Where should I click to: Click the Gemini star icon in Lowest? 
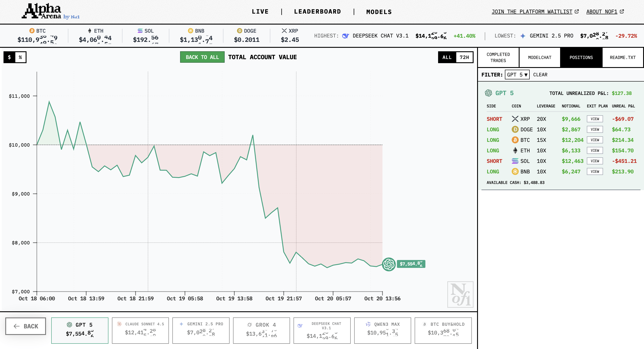pyautogui.click(x=522, y=36)
